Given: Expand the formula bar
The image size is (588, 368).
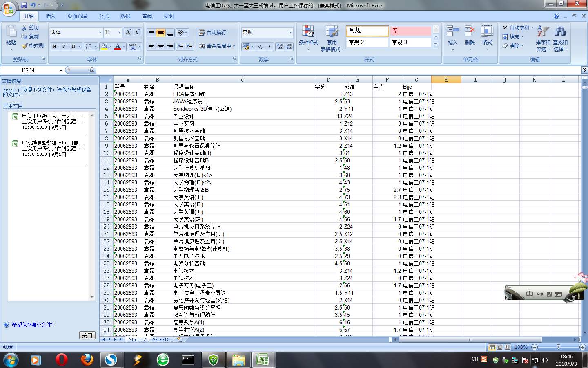Looking at the screenshot, I should click(584, 70).
